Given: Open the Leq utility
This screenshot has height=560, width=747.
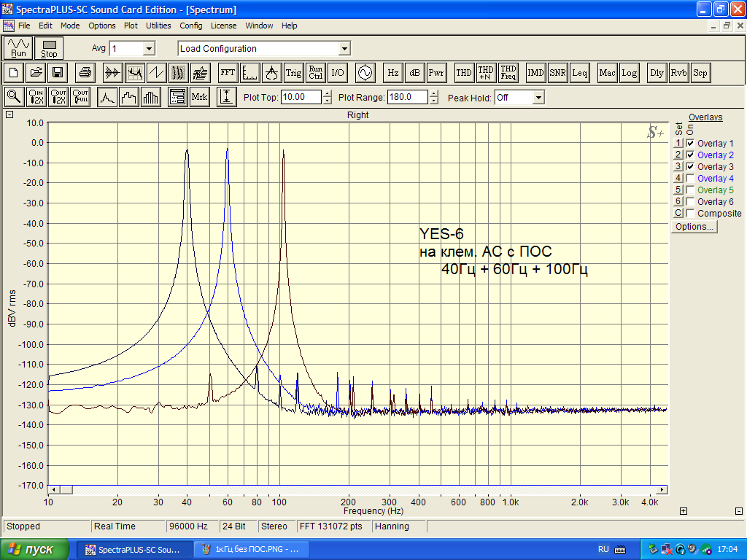Looking at the screenshot, I should tap(579, 73).
